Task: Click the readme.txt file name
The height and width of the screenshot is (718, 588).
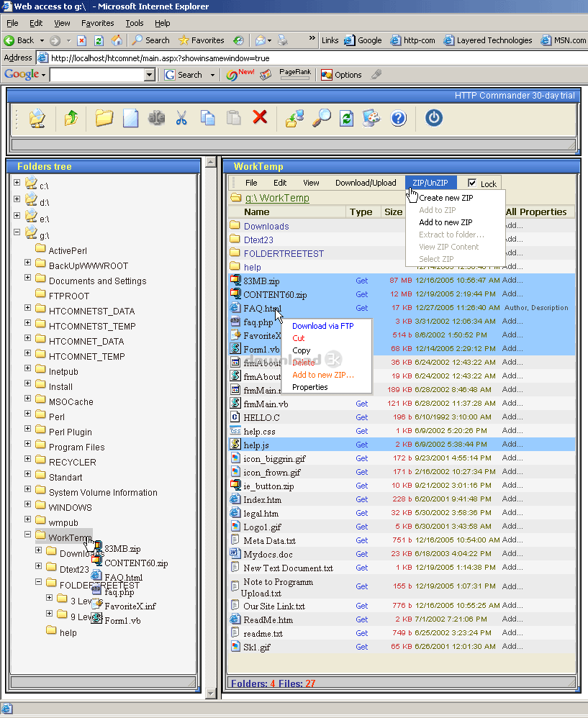Action: (263, 634)
